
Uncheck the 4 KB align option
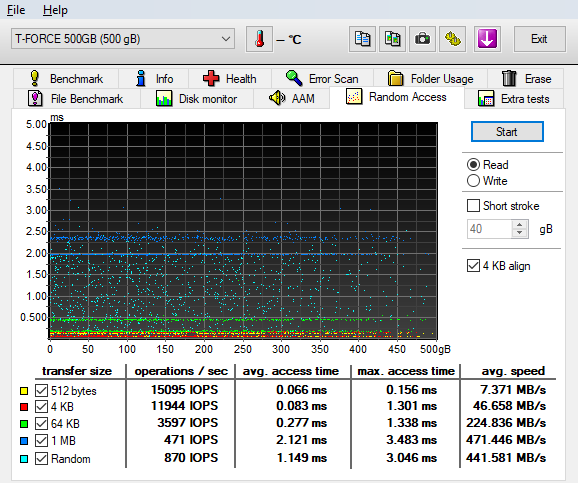(x=473, y=265)
